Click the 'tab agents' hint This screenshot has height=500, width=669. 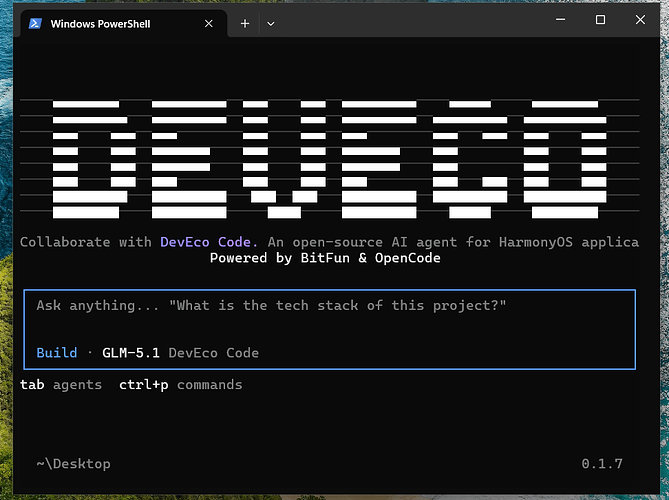(x=61, y=385)
